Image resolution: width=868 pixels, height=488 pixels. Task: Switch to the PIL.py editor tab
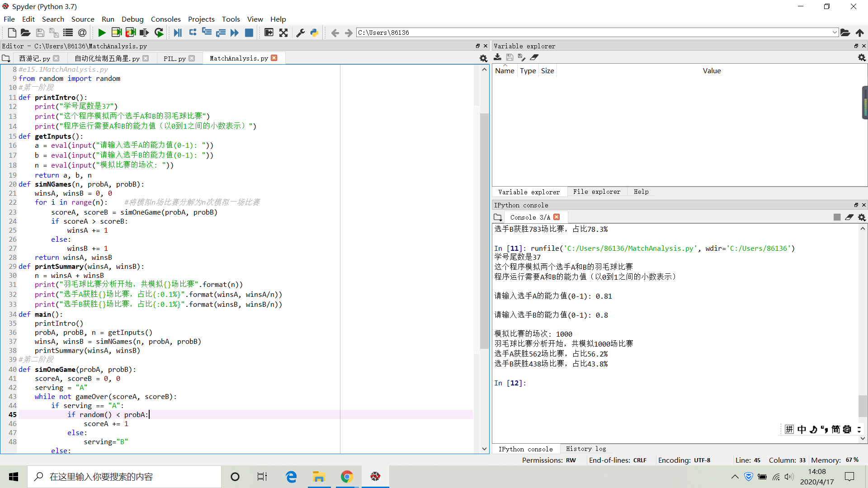pyautogui.click(x=175, y=58)
